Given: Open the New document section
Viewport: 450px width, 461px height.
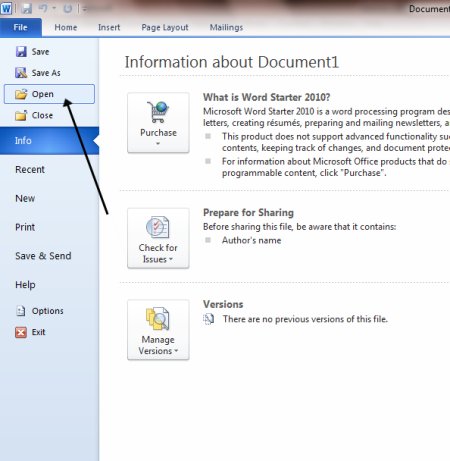Looking at the screenshot, I should pyautogui.click(x=25, y=198).
